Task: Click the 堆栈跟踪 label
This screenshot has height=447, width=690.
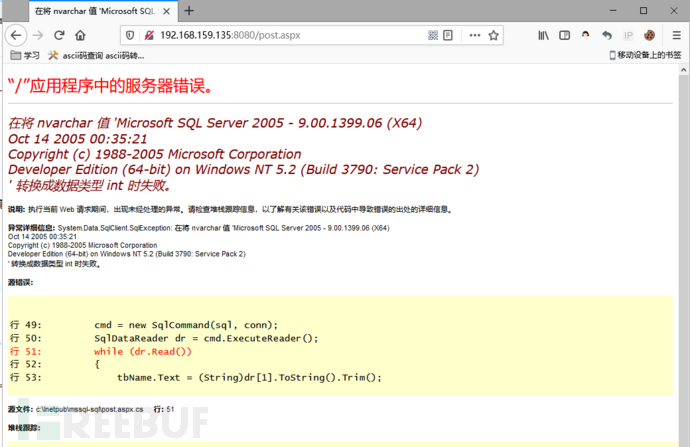Action: click(x=24, y=427)
